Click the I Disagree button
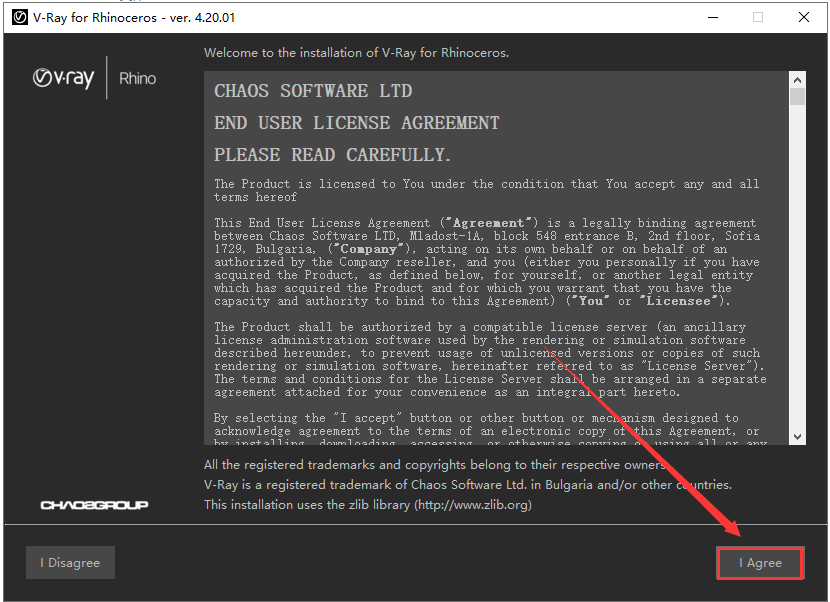 tap(70, 562)
